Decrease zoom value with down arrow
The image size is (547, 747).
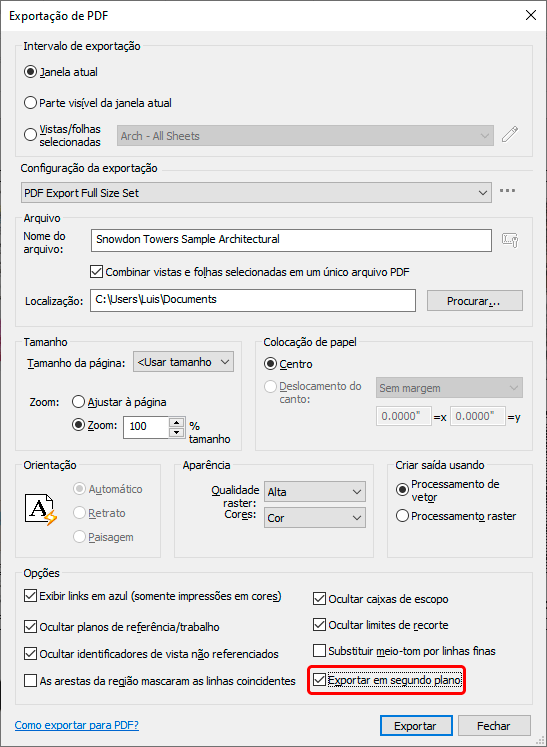(177, 433)
